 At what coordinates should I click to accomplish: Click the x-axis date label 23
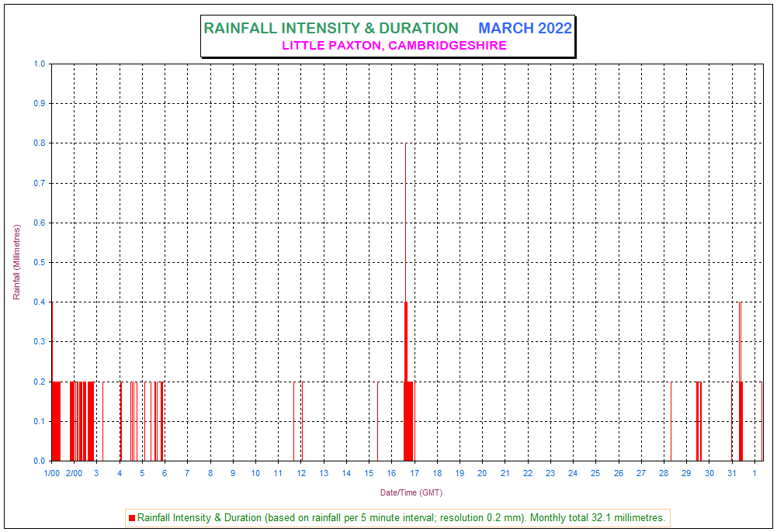pos(550,473)
